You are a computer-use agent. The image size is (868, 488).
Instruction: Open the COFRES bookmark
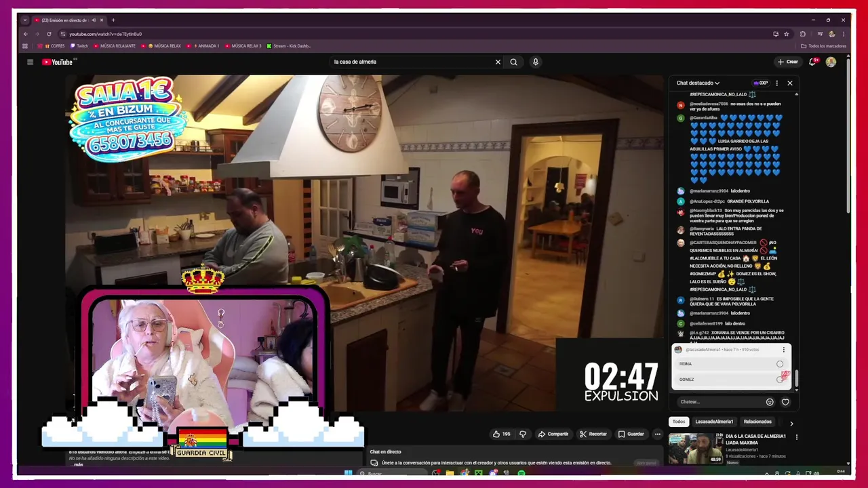tap(51, 46)
